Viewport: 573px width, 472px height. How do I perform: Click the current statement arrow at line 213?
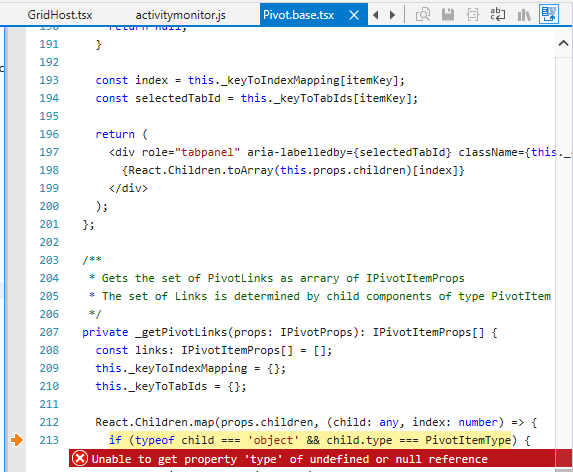(16, 440)
